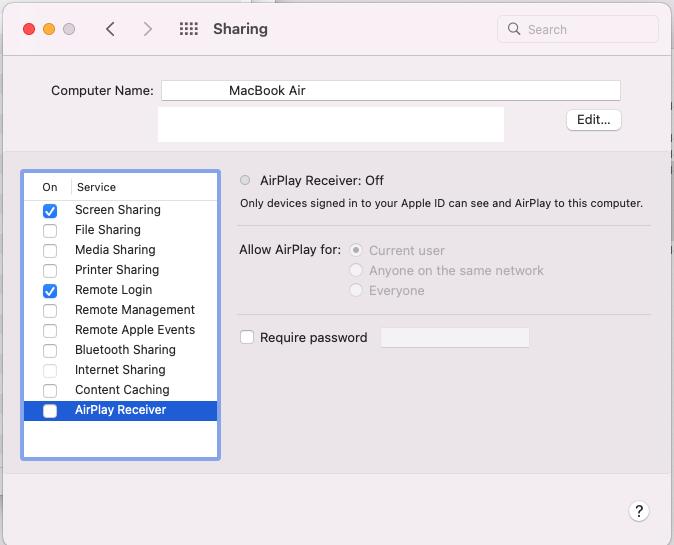Toggle the Internet Sharing checkbox
674x545 pixels.
[x=50, y=371]
